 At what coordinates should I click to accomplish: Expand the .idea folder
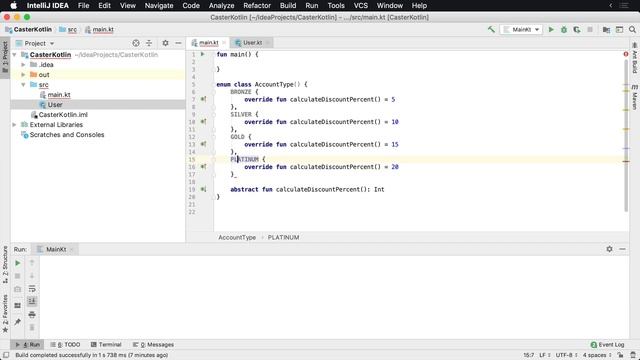(x=23, y=64)
